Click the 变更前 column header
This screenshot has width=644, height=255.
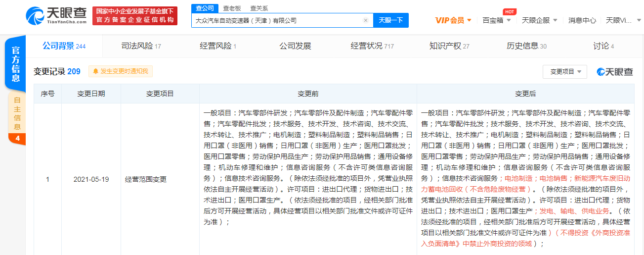tap(308, 94)
